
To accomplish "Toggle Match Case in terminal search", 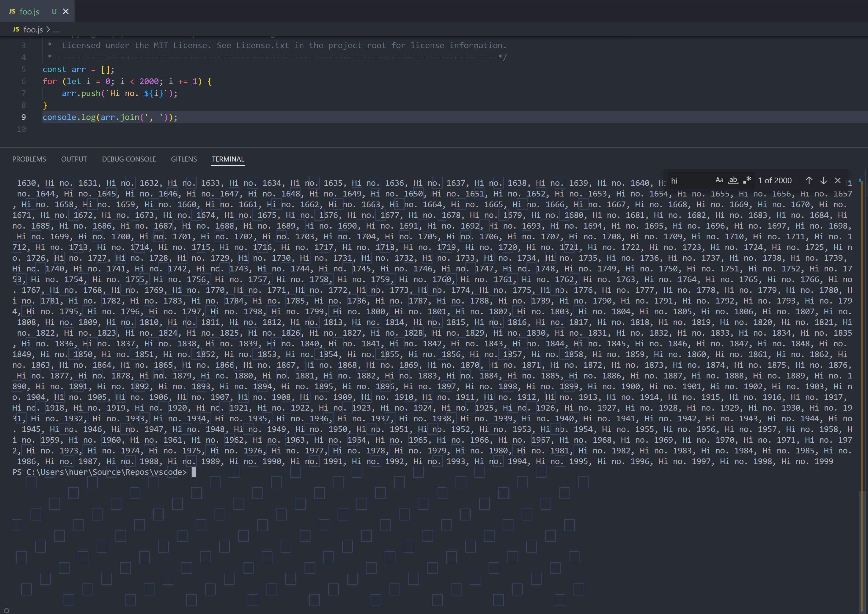I will (x=720, y=180).
